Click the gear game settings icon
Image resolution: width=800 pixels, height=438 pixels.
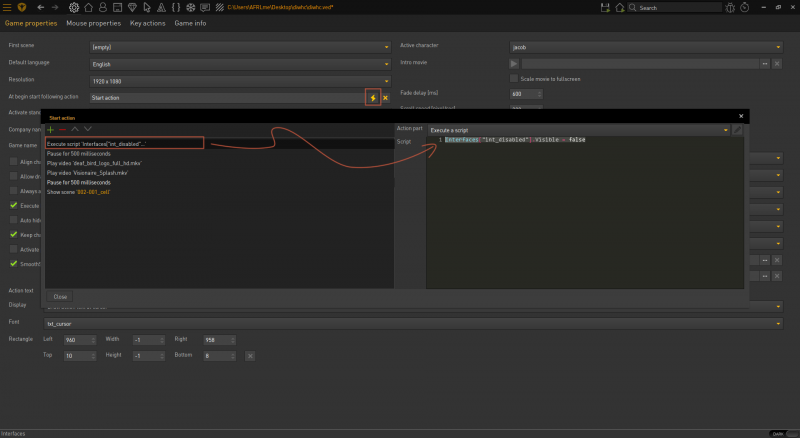pos(74,7)
